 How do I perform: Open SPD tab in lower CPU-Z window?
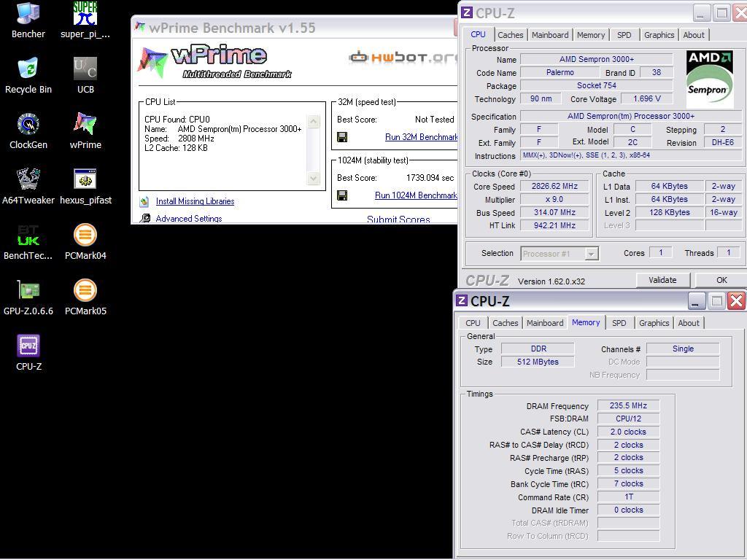[619, 323]
